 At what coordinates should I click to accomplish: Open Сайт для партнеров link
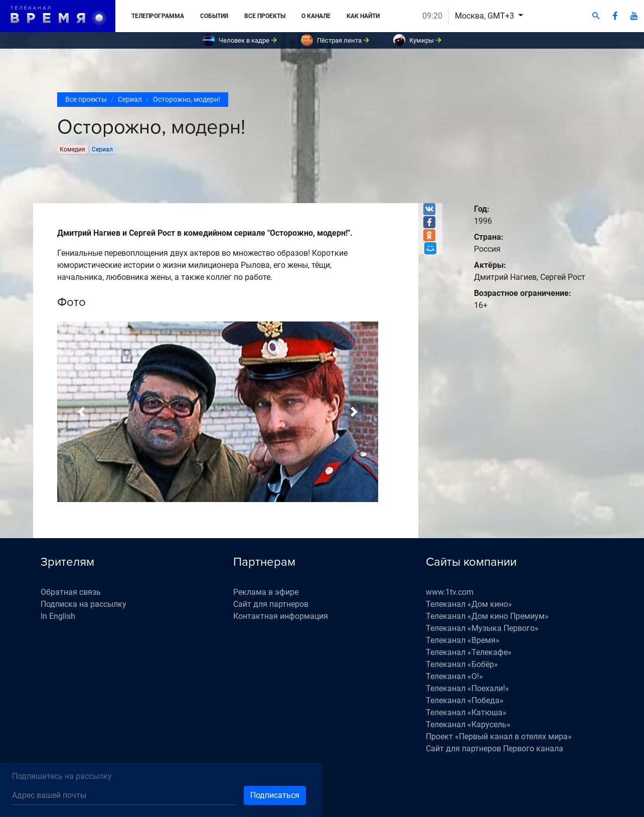click(x=271, y=604)
